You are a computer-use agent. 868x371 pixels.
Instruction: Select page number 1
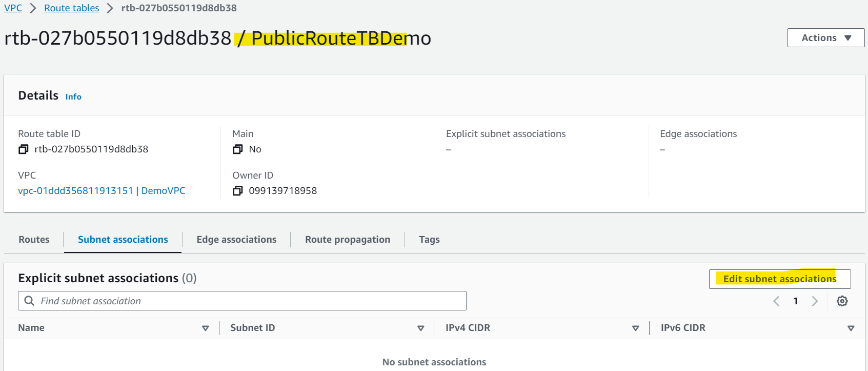795,301
